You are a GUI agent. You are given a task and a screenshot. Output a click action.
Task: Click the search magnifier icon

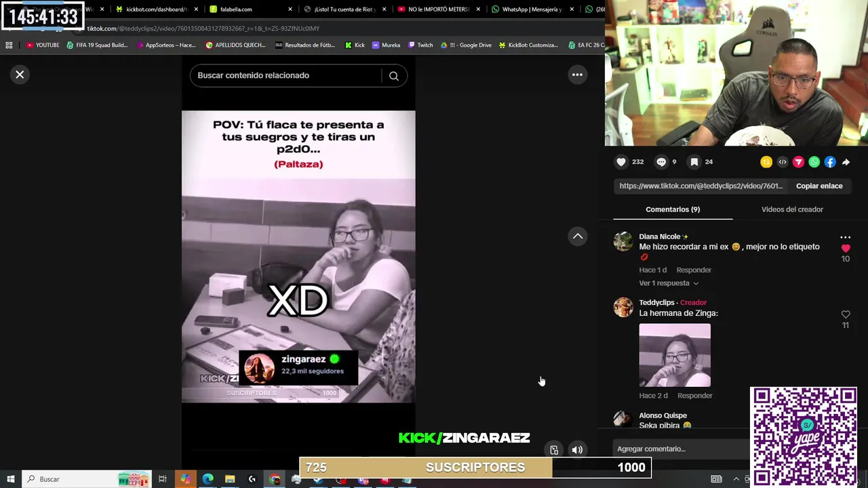click(x=394, y=76)
